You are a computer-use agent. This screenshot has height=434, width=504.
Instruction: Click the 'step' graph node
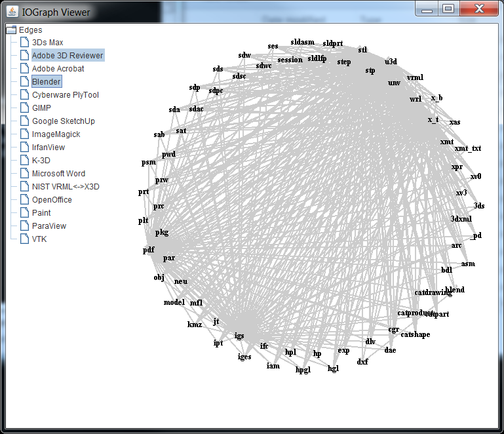point(344,62)
